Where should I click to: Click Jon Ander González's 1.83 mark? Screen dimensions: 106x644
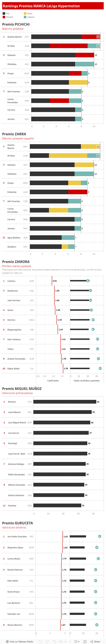click(x=63, y=537)
